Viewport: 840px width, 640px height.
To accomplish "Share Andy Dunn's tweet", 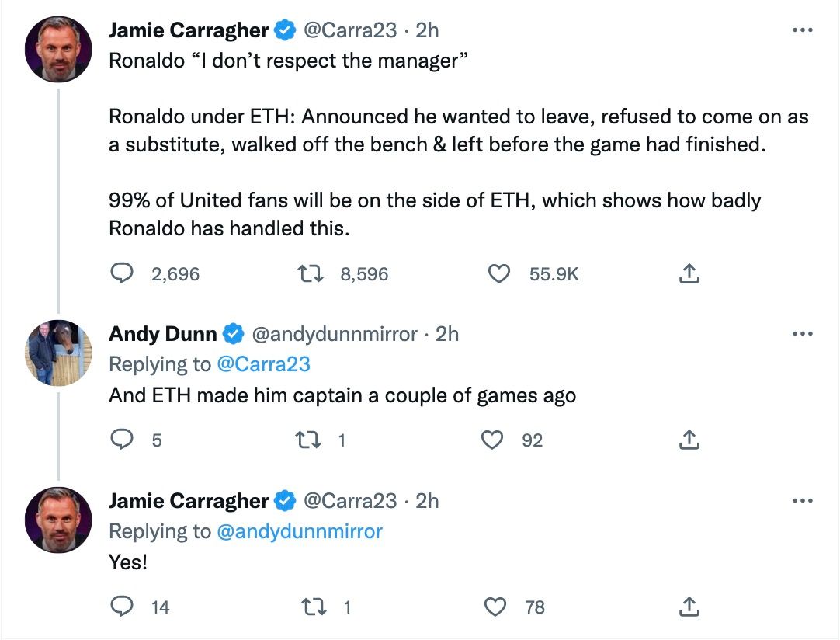I will point(688,440).
